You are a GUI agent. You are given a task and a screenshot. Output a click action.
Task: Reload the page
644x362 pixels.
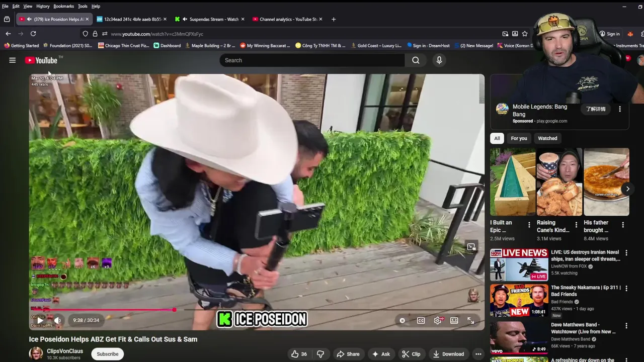[33, 34]
